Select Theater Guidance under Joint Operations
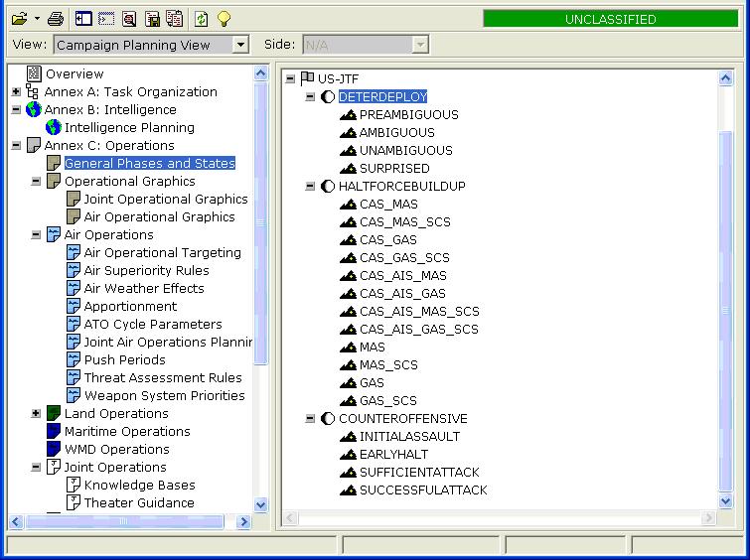The width and height of the screenshot is (750, 560). (138, 503)
